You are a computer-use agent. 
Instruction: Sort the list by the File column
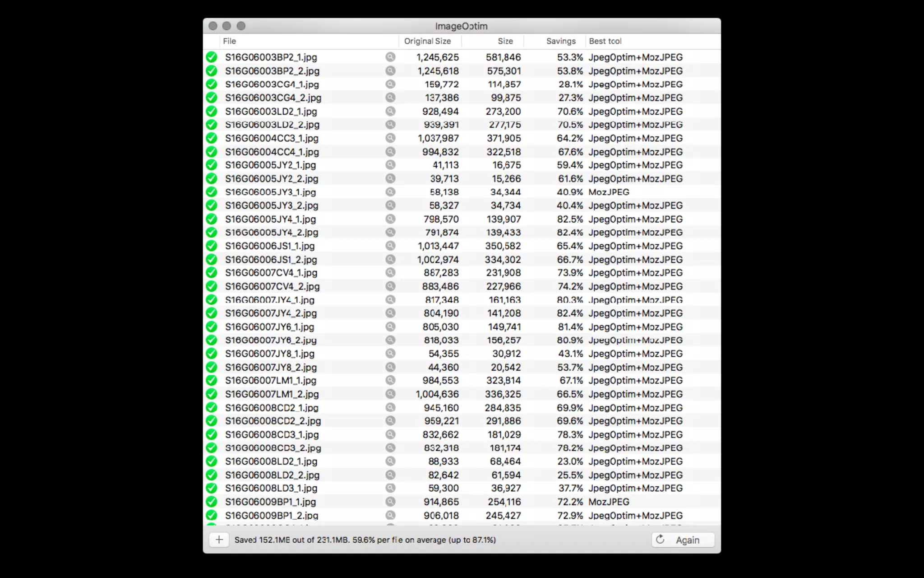click(x=229, y=41)
